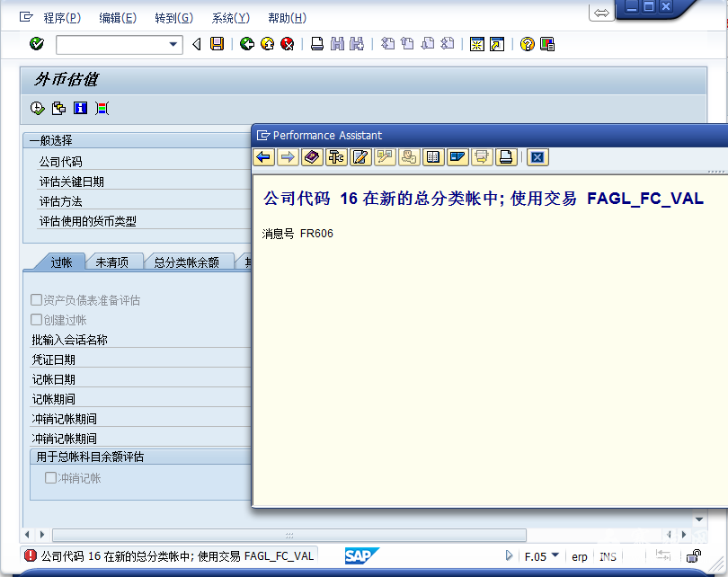Click the Print icon in the main toolbar
This screenshot has width=728, height=577.
(x=317, y=44)
